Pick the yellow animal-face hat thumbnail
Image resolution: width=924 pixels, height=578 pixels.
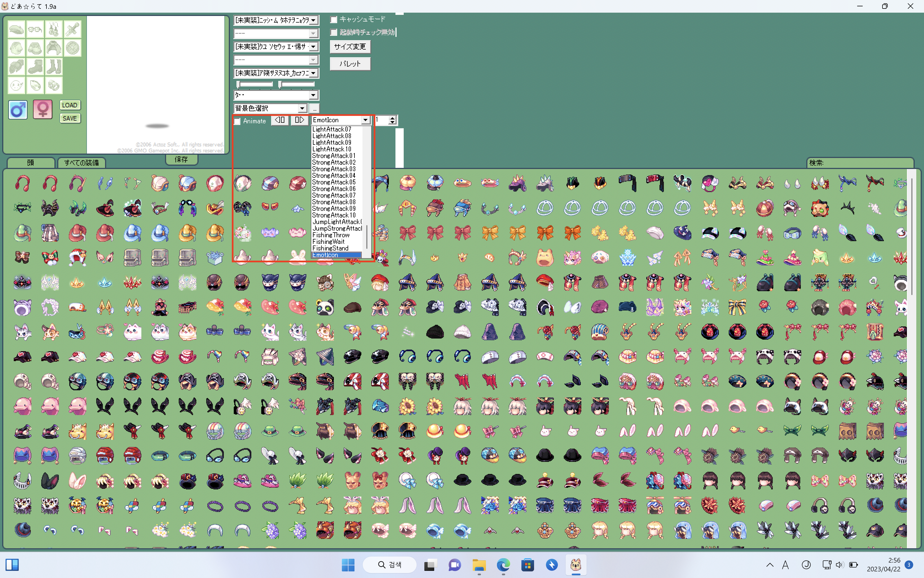coord(545,258)
